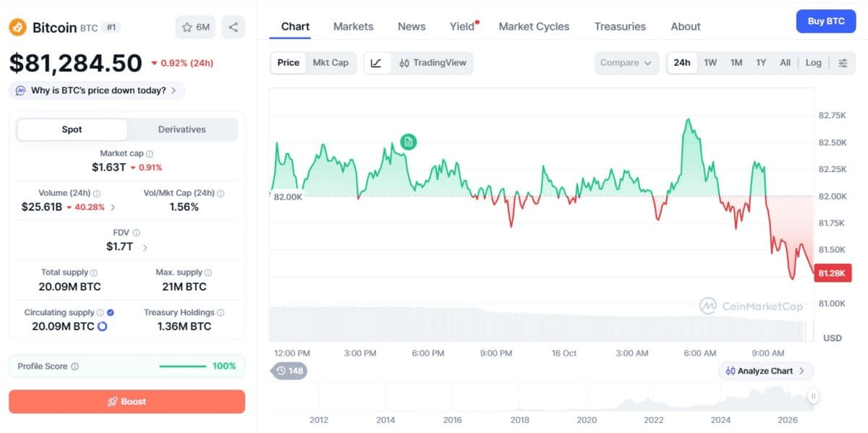
Task: Open the Markets tab
Action: tap(353, 27)
